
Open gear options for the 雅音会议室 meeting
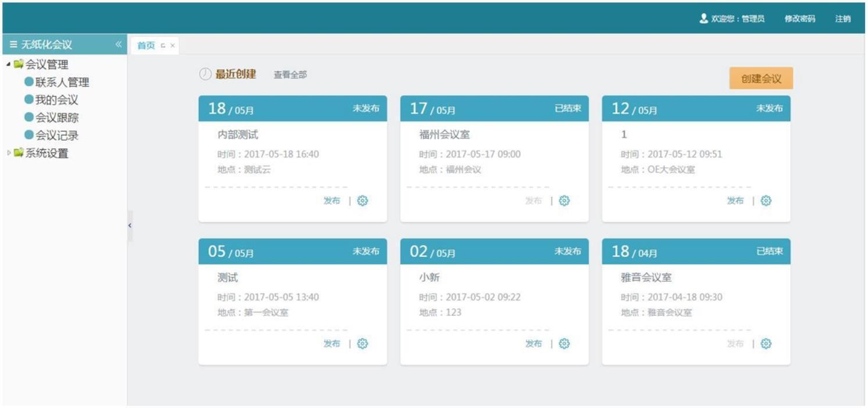tap(765, 343)
